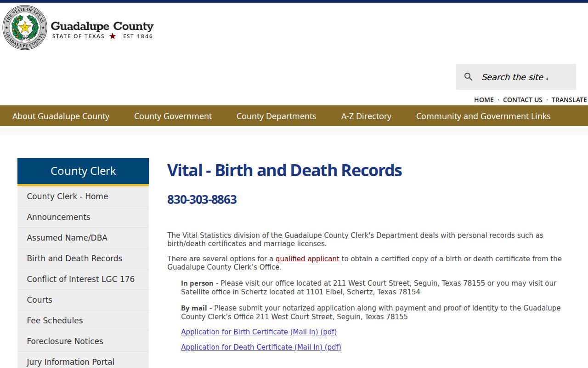Open Application for Death Certificate (Mail In) pdf

click(261, 347)
